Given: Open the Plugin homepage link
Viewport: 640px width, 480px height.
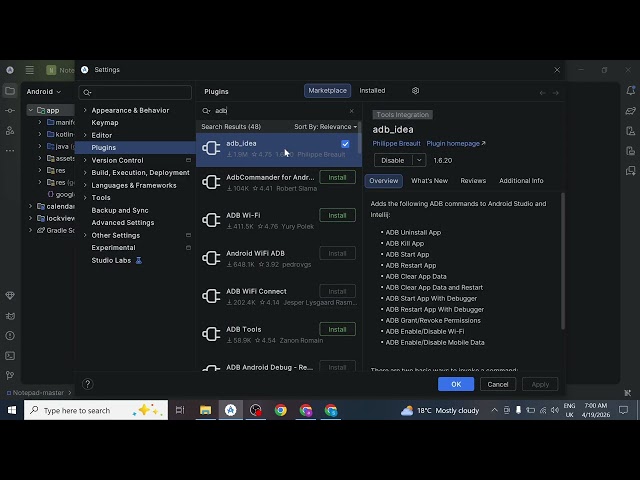Looking at the screenshot, I should point(456,144).
